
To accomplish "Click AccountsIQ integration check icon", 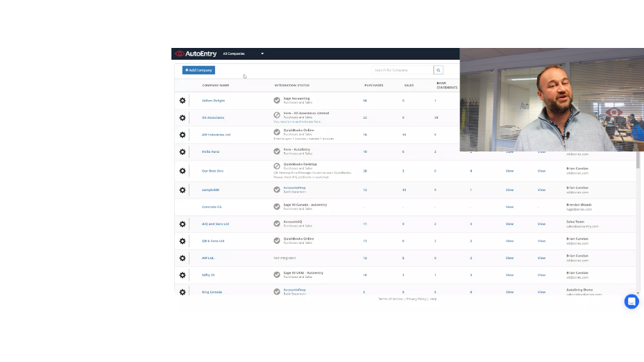I will coord(277,224).
